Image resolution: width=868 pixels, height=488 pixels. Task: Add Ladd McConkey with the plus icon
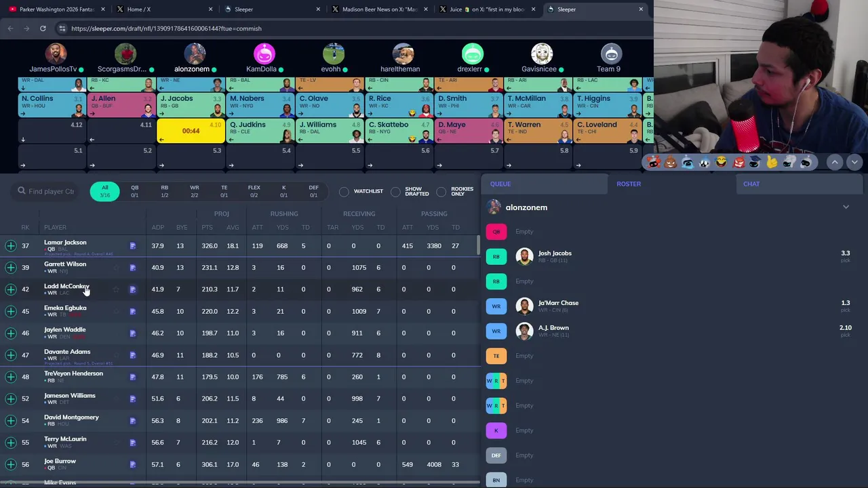[x=11, y=289]
